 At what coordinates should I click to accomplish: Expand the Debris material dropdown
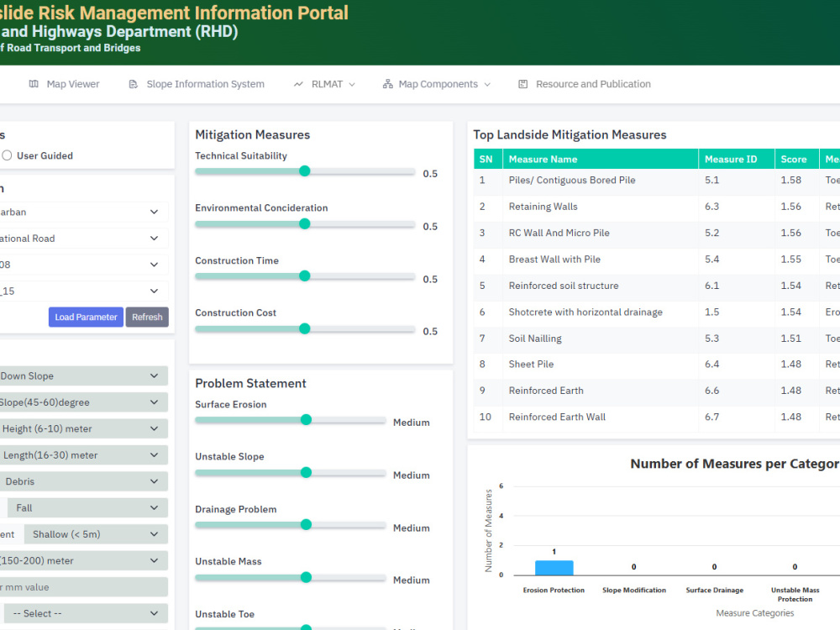pos(83,481)
